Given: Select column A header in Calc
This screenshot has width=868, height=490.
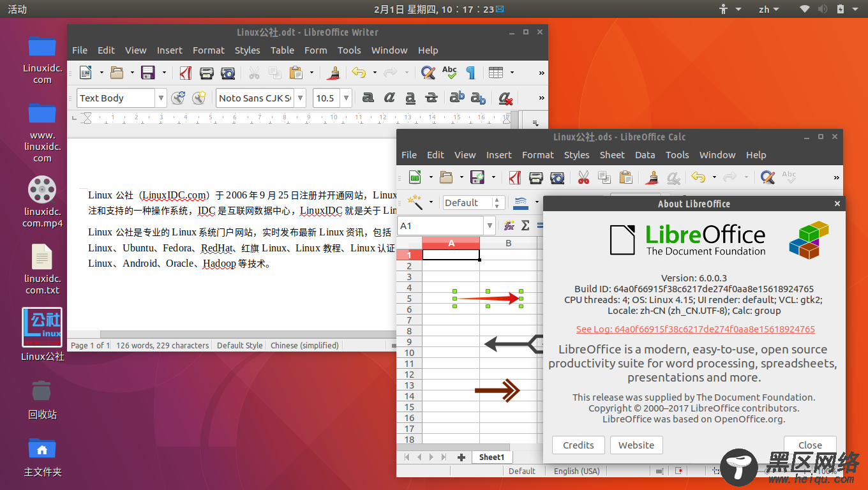Looking at the screenshot, I should pyautogui.click(x=451, y=243).
